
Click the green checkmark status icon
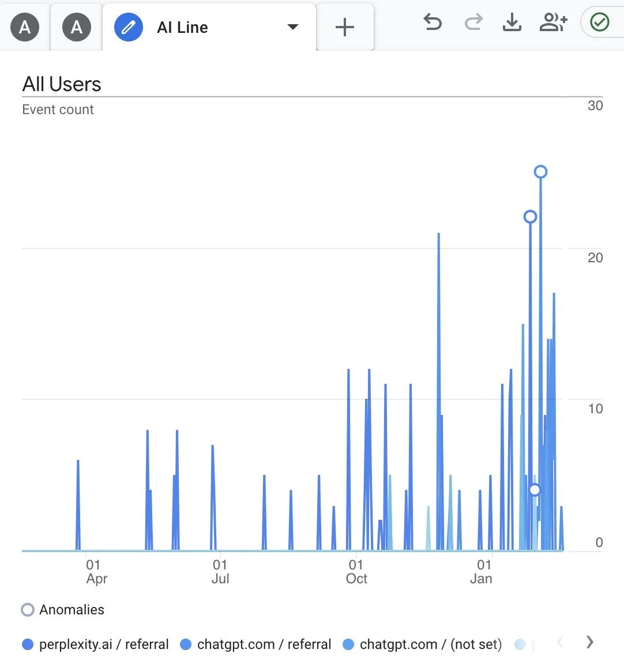[600, 22]
